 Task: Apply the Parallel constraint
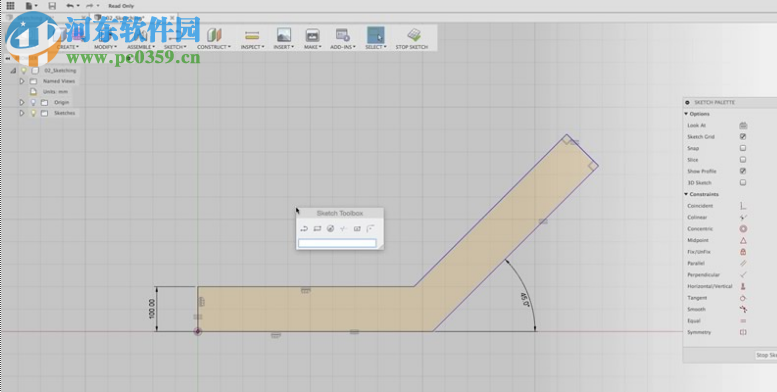[743, 263]
